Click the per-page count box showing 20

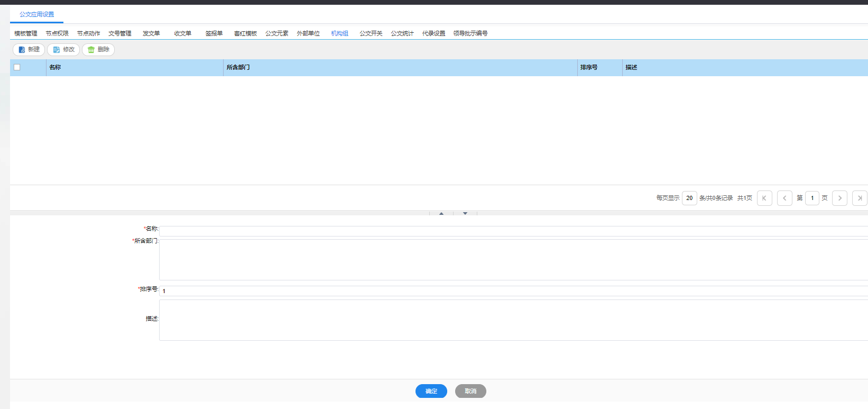point(689,198)
